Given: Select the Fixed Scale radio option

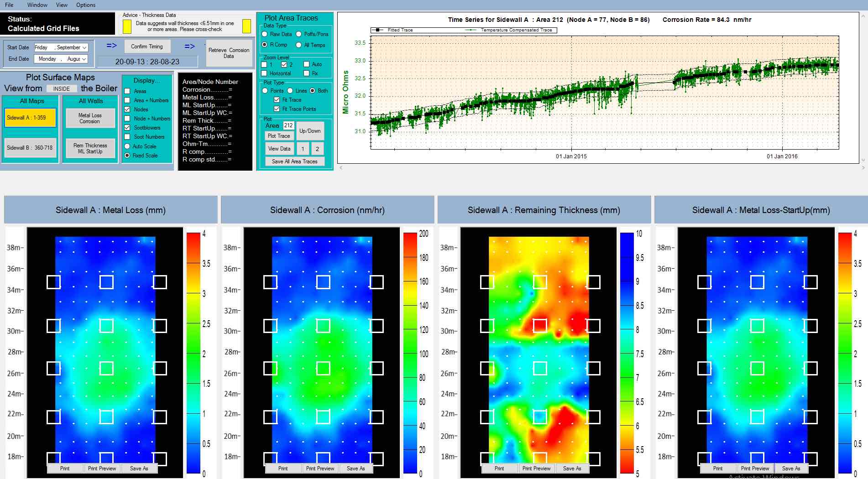Looking at the screenshot, I should tap(127, 156).
